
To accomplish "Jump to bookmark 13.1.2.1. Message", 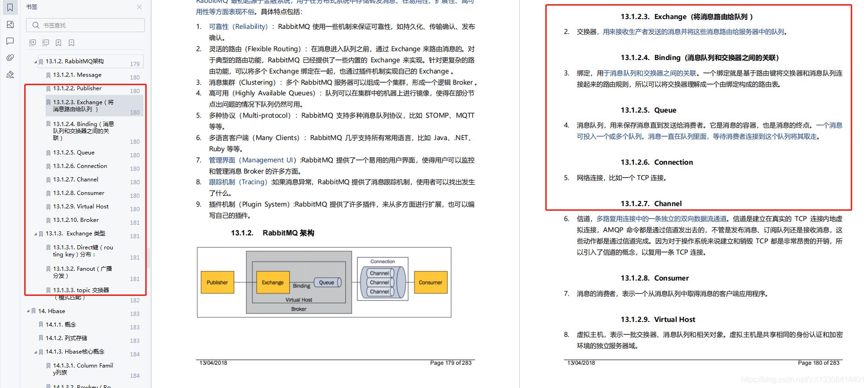I will (77, 75).
